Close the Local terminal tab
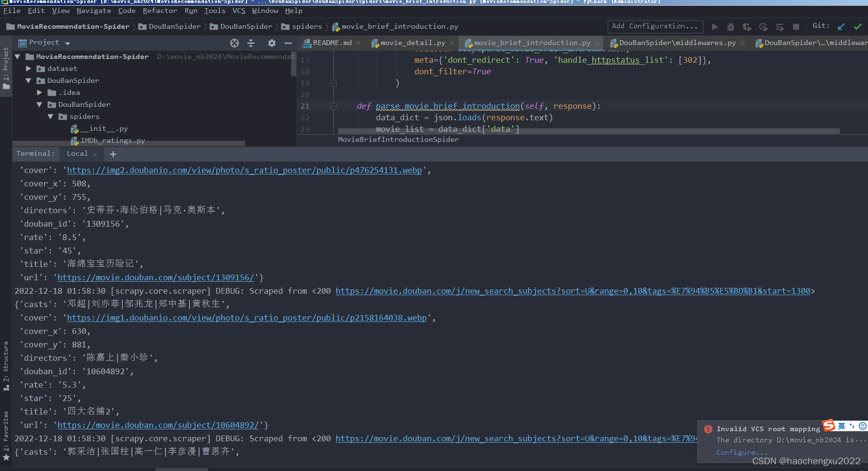This screenshot has height=471, width=868. point(95,154)
